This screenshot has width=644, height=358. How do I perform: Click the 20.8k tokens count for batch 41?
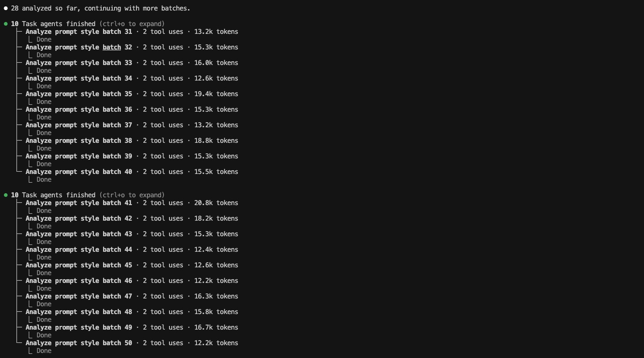pos(216,203)
